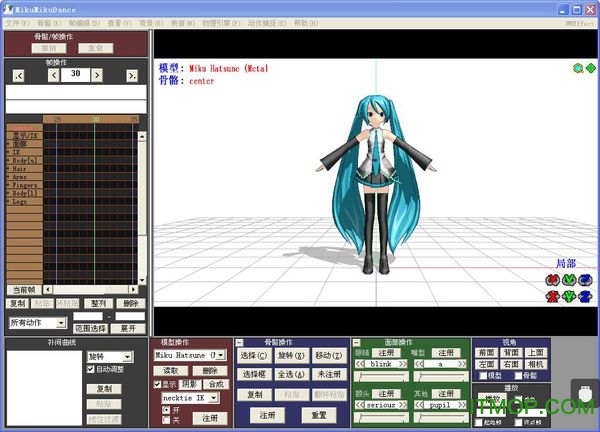The height and width of the screenshot is (432, 600).
Task: Click >> after the blink morph
Action: click(x=403, y=364)
